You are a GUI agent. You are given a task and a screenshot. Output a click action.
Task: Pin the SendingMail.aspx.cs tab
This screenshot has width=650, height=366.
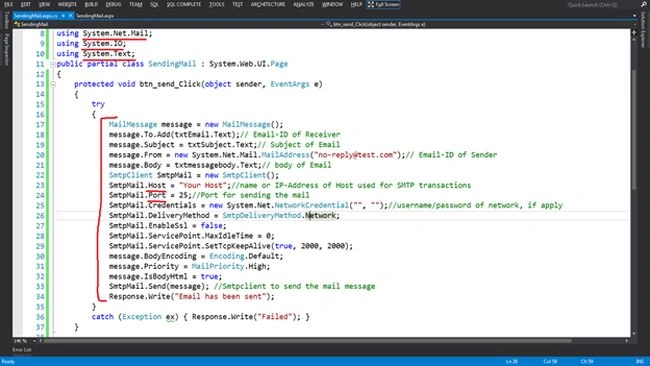click(63, 15)
